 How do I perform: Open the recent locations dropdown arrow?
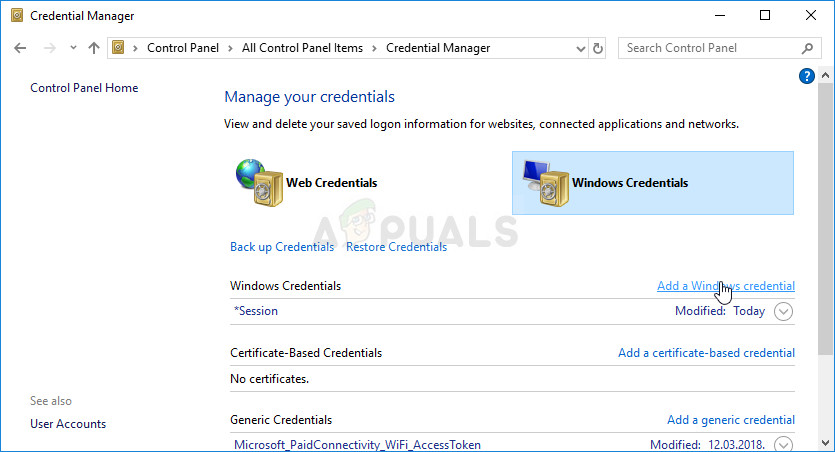[x=73, y=48]
